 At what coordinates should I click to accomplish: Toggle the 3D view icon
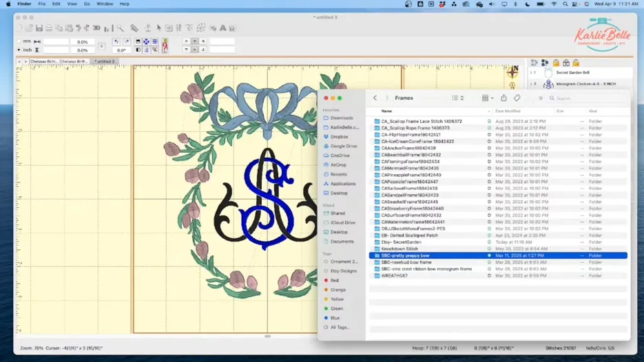pos(96,28)
